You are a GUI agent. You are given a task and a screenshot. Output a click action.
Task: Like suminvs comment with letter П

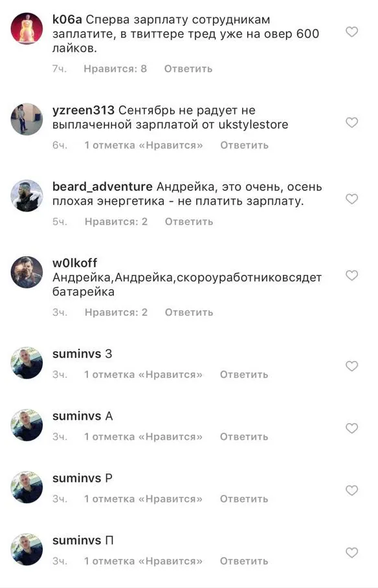[351, 553]
